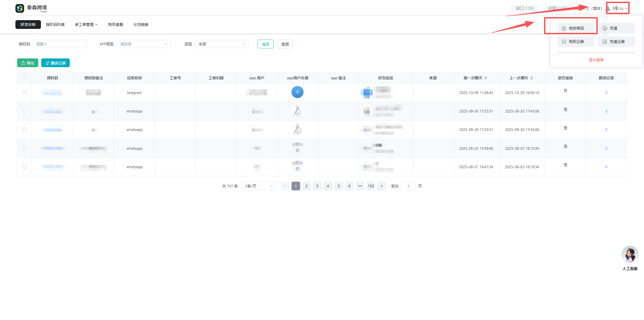Click the 导出 export button

pos(28,63)
